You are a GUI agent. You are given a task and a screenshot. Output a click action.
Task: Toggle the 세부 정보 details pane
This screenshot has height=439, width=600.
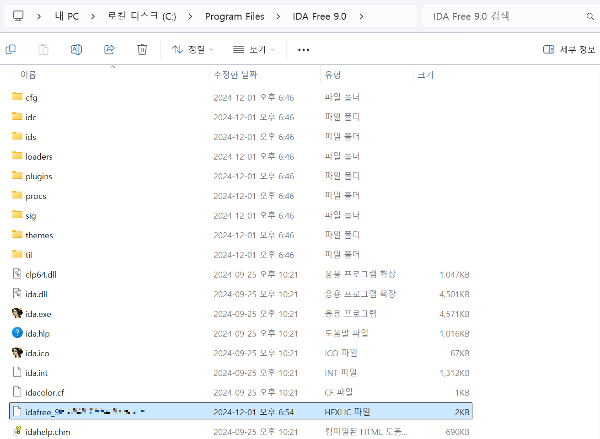[x=569, y=49]
